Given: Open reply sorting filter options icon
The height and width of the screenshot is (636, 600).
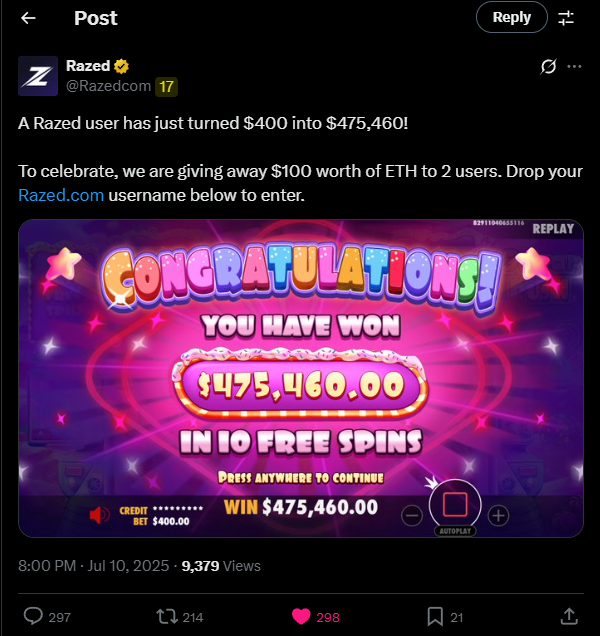Looking at the screenshot, I should coord(566,18).
